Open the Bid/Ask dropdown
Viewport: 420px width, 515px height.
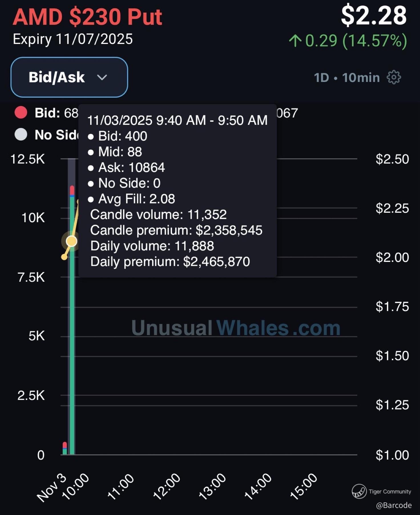(69, 77)
